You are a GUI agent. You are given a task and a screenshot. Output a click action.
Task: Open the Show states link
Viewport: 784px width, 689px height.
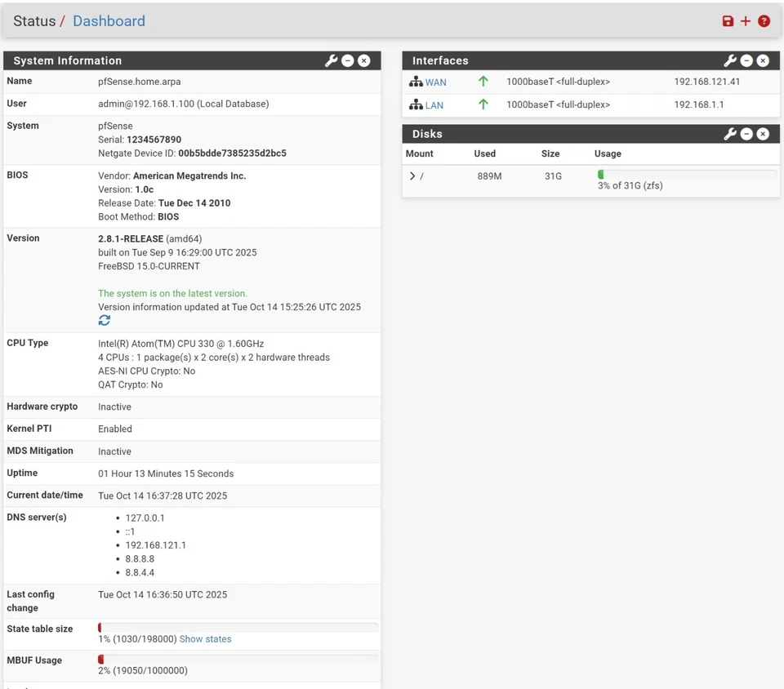(x=205, y=639)
